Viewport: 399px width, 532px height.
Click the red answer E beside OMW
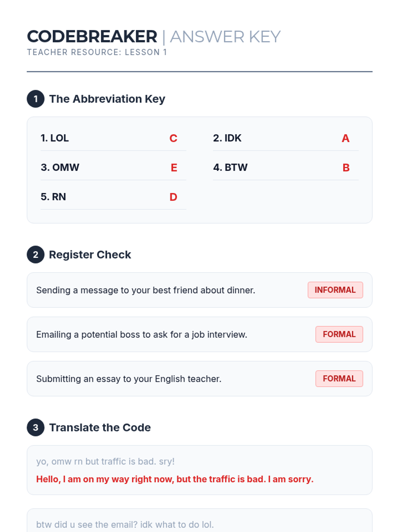pyautogui.click(x=174, y=168)
